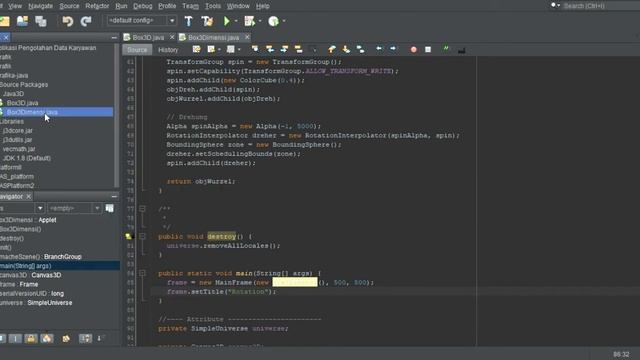Screen dimensions: 640x360
Task: Open the Tools menu
Action: point(213,6)
